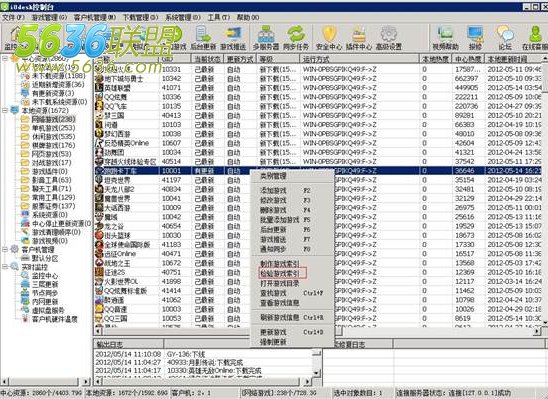Select 监控中心 under 实时监控
Screen dimensions: 548x399
coord(45,276)
